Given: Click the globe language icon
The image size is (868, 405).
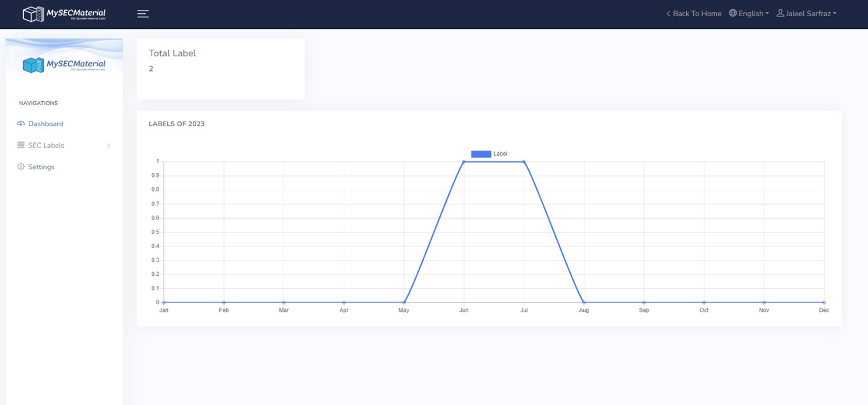Looking at the screenshot, I should pyautogui.click(x=733, y=13).
